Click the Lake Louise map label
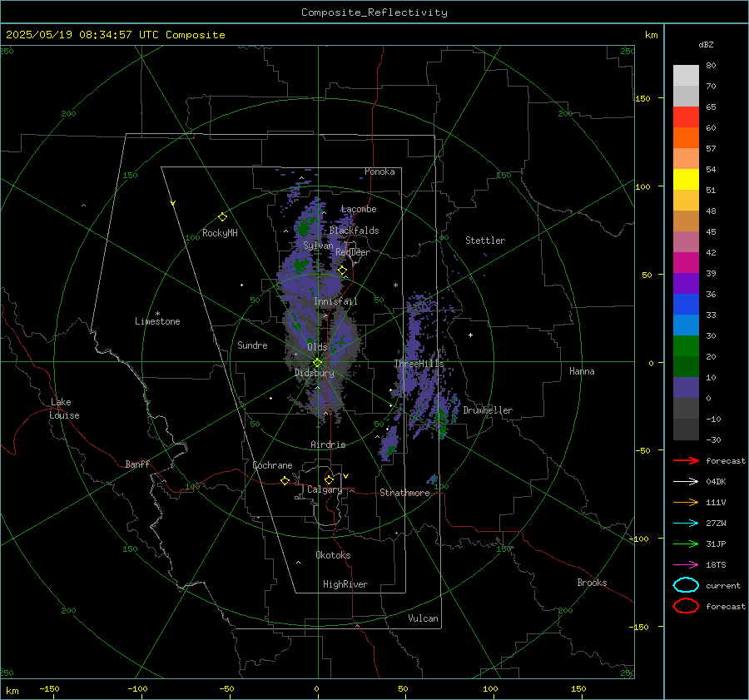 [x=64, y=409]
